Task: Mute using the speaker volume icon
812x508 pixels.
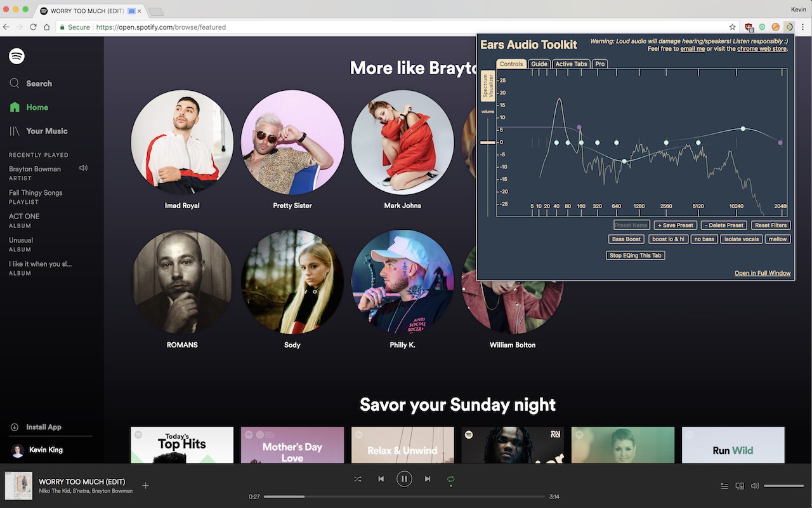Action: tap(755, 486)
